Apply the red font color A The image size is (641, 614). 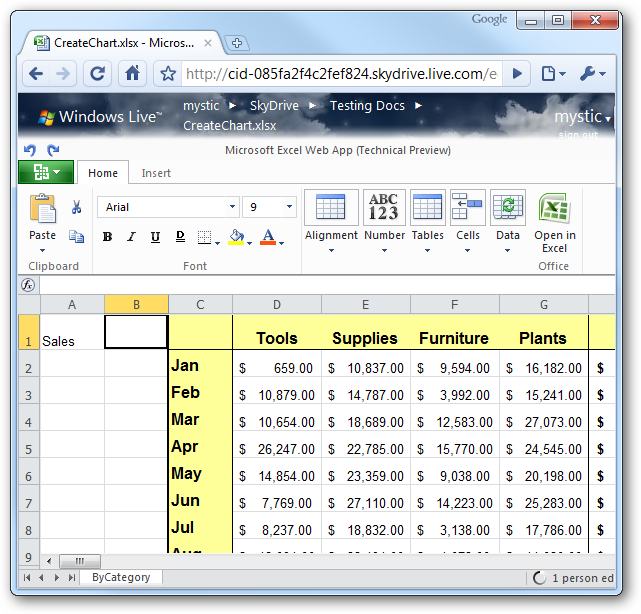tap(268, 237)
